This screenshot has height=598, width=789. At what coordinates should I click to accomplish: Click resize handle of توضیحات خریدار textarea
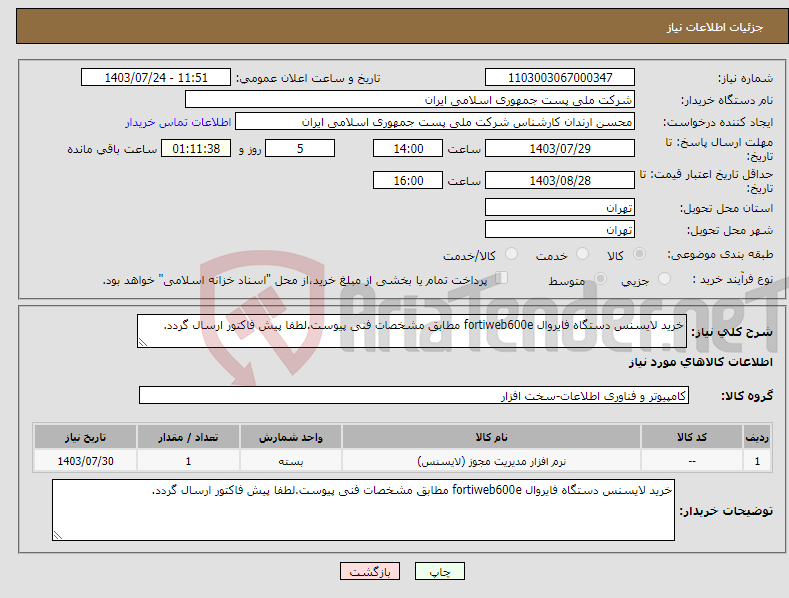coord(58,535)
